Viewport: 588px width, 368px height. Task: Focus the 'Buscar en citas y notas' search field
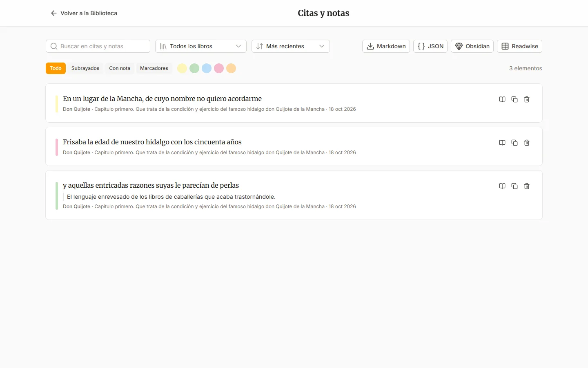pyautogui.click(x=98, y=46)
